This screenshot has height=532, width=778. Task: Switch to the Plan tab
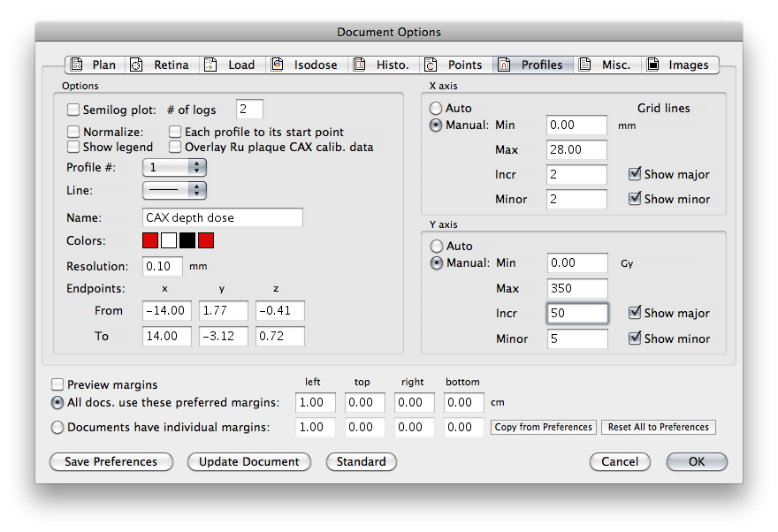[x=95, y=65]
